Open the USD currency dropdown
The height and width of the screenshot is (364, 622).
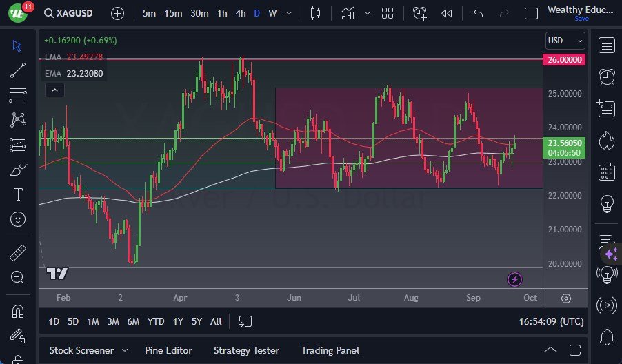tap(565, 41)
